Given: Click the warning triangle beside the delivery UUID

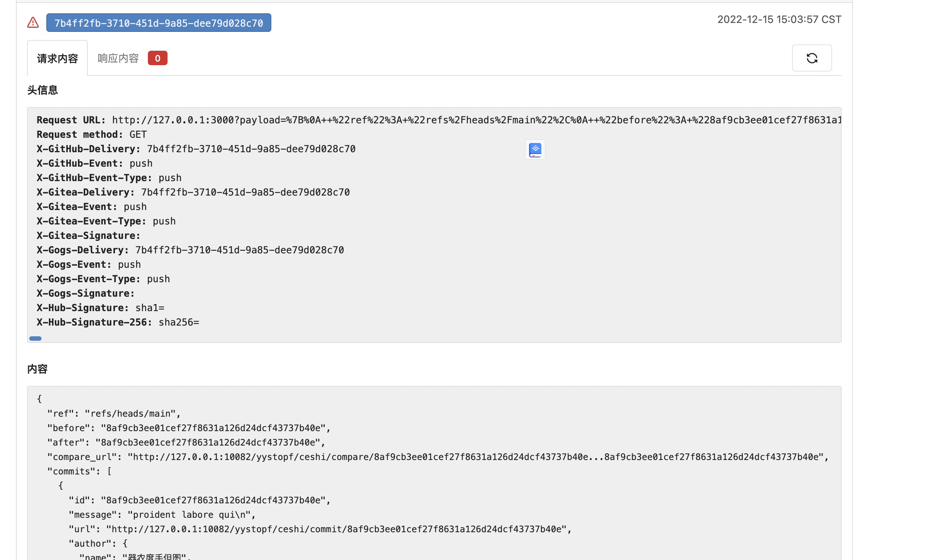Looking at the screenshot, I should (33, 23).
